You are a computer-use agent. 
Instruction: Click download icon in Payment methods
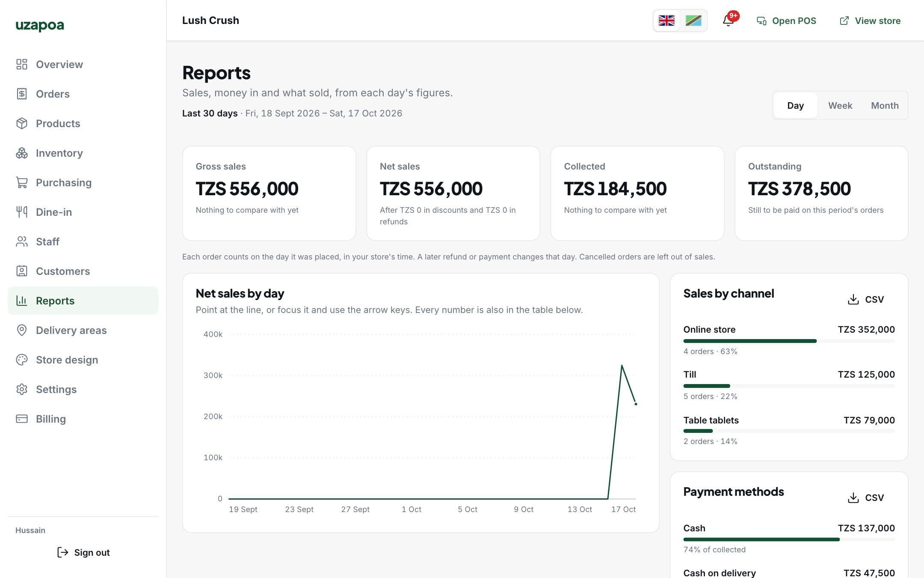[x=853, y=498]
